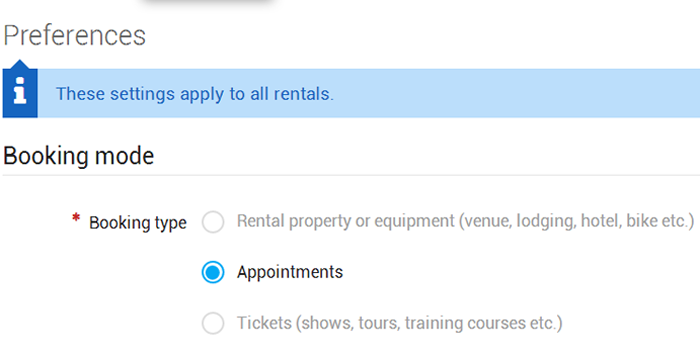Click the These settings apply to all rentals message
Viewport: 700px width, 360px height.
(x=195, y=94)
